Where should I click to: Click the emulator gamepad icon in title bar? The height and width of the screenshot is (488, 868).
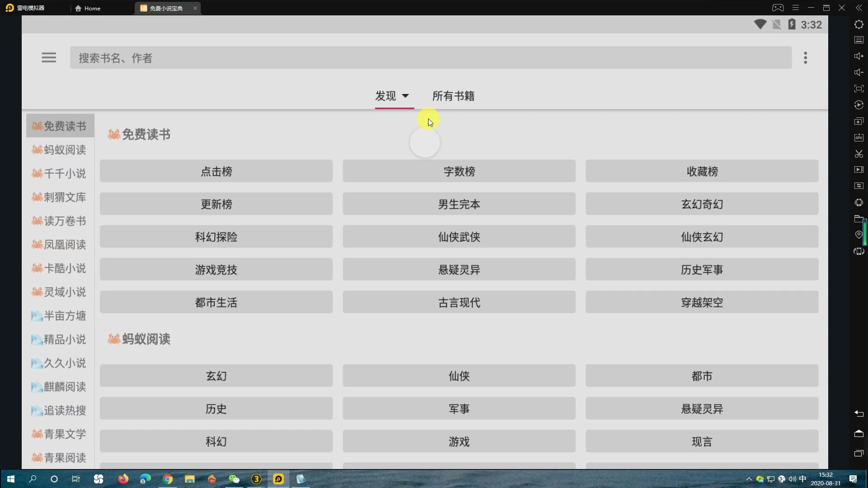[x=778, y=8]
